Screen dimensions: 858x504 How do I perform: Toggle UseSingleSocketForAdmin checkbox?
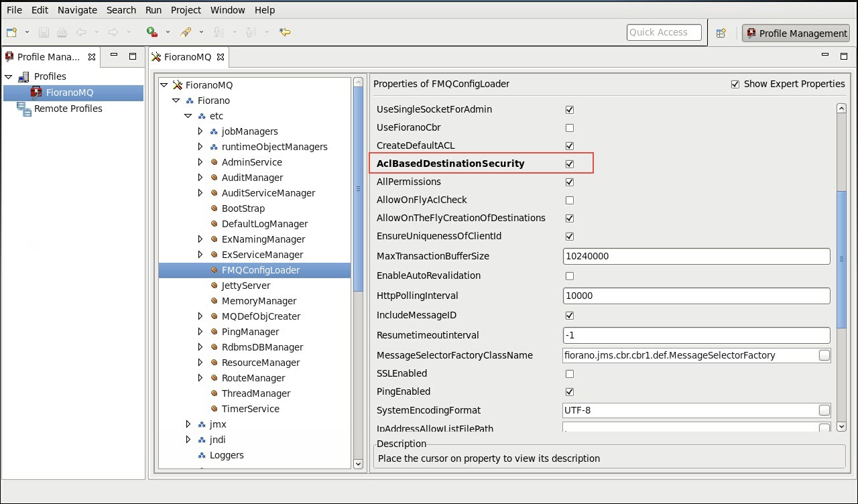(570, 109)
